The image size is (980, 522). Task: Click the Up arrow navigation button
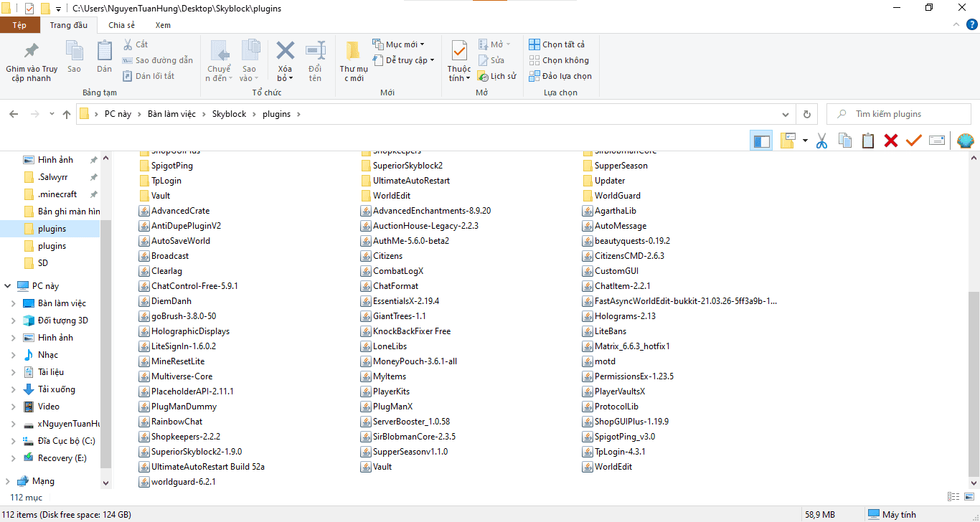coord(67,114)
